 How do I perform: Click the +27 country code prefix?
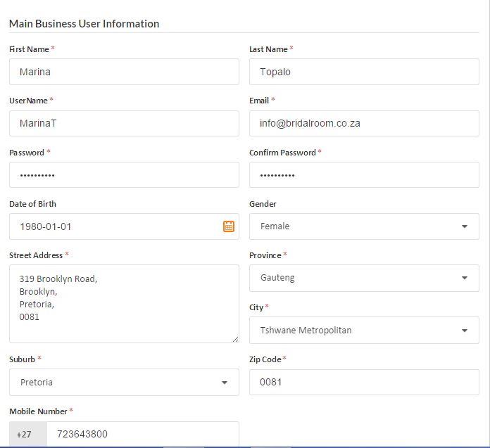pos(25,434)
